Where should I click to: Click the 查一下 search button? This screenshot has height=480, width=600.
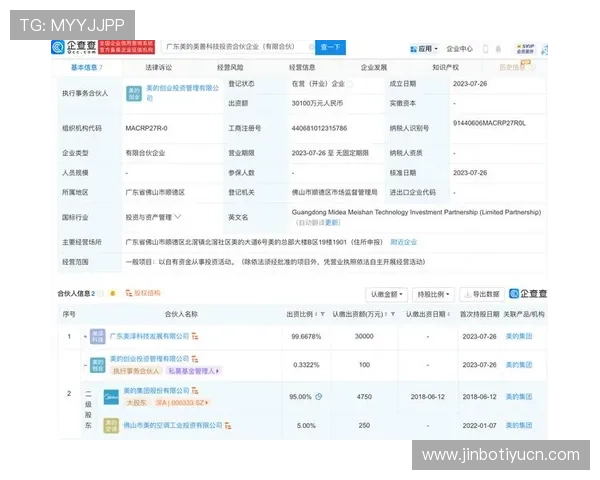[330, 47]
